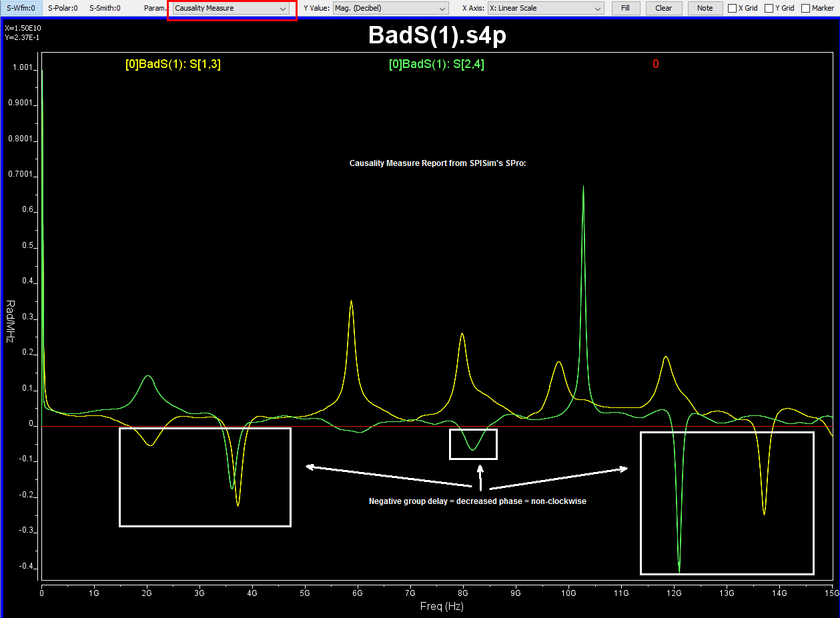
Task: Expand the Y Value Mag. (Decibel) dropdown
Action: pyautogui.click(x=390, y=9)
